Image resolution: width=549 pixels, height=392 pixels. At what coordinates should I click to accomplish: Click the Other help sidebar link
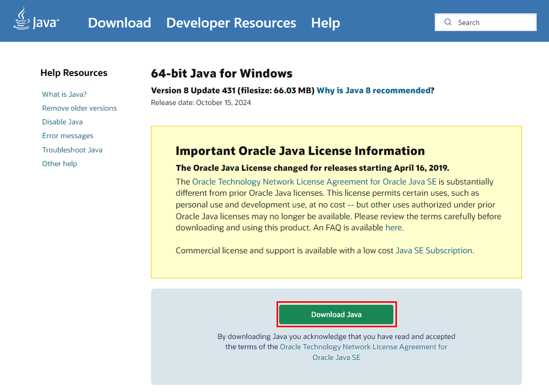point(60,164)
